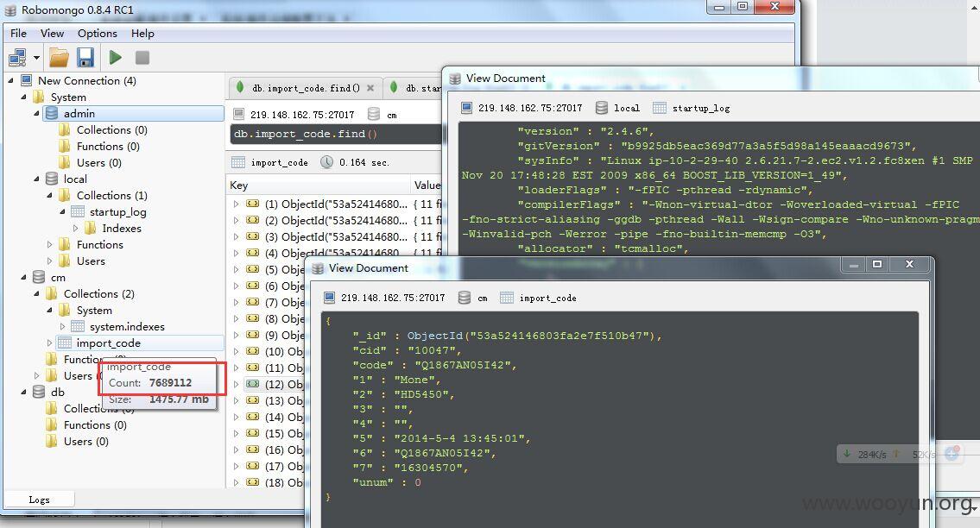Image resolution: width=980 pixels, height=528 pixels.
Task: Click in front View Document JSON text area
Action: [x=620, y=418]
